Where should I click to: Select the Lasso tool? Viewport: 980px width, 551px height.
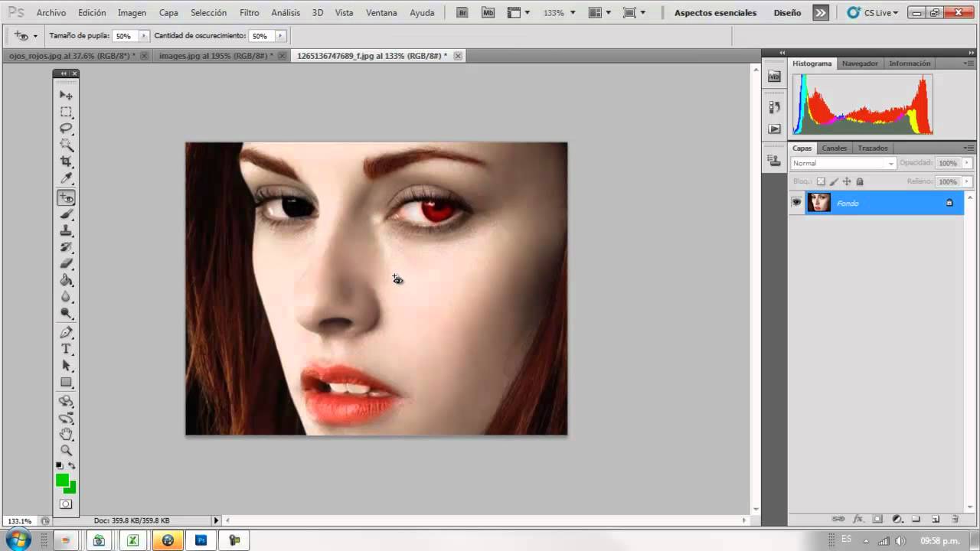coord(67,129)
